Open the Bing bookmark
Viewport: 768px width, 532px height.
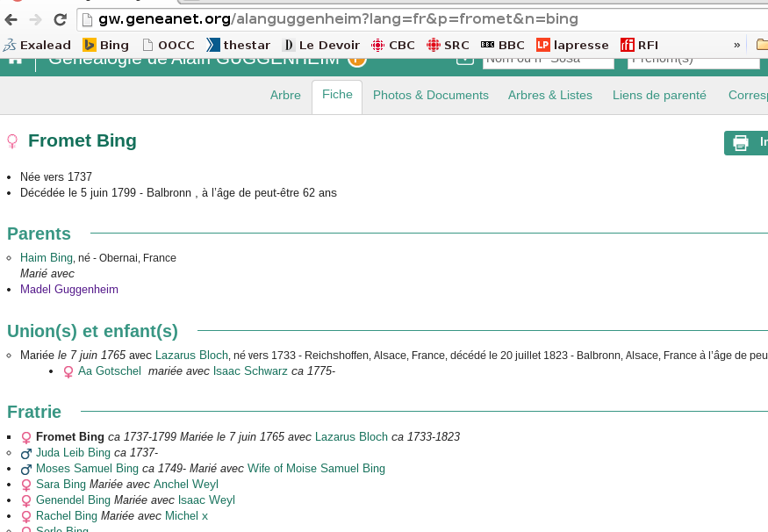[105, 45]
